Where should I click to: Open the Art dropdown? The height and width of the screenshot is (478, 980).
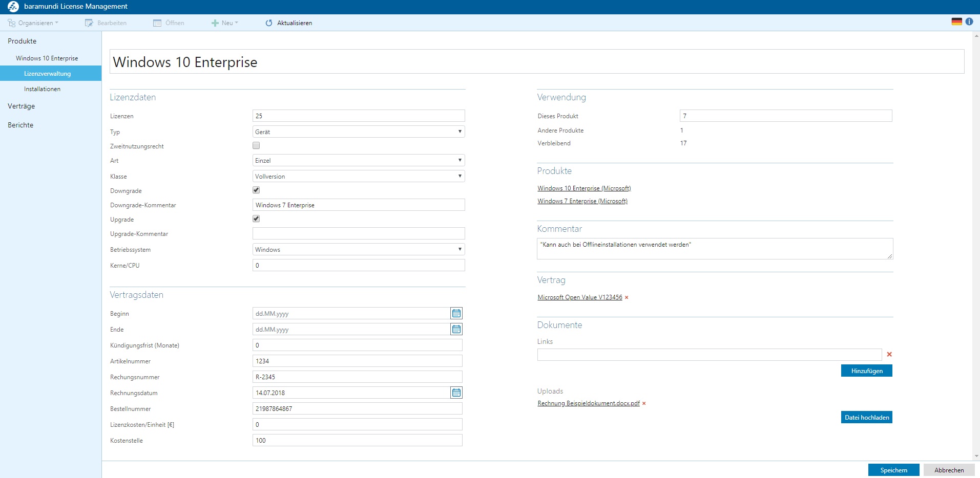pos(359,160)
